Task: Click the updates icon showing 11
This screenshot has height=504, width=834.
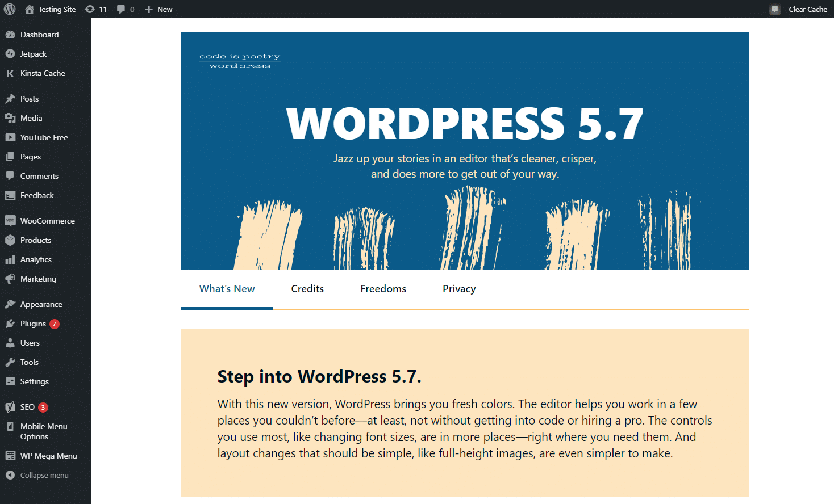Action: click(96, 9)
